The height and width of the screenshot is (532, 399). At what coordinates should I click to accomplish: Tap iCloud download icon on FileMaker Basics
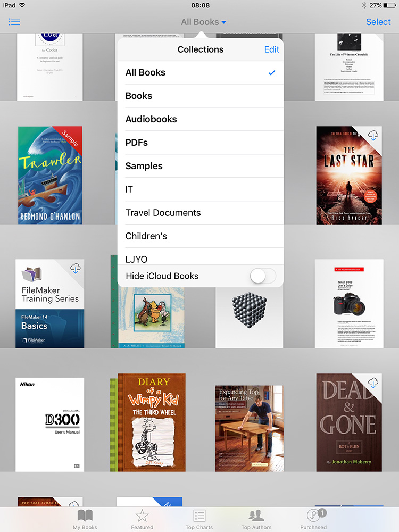(x=75, y=269)
